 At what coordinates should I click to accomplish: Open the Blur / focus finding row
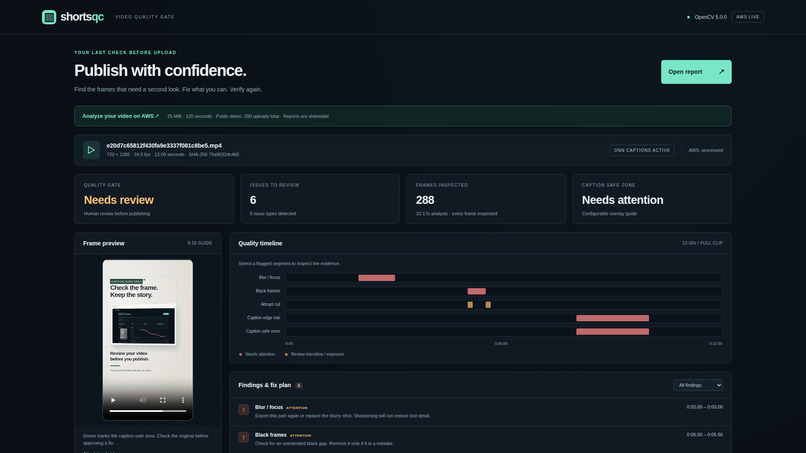tap(481, 411)
